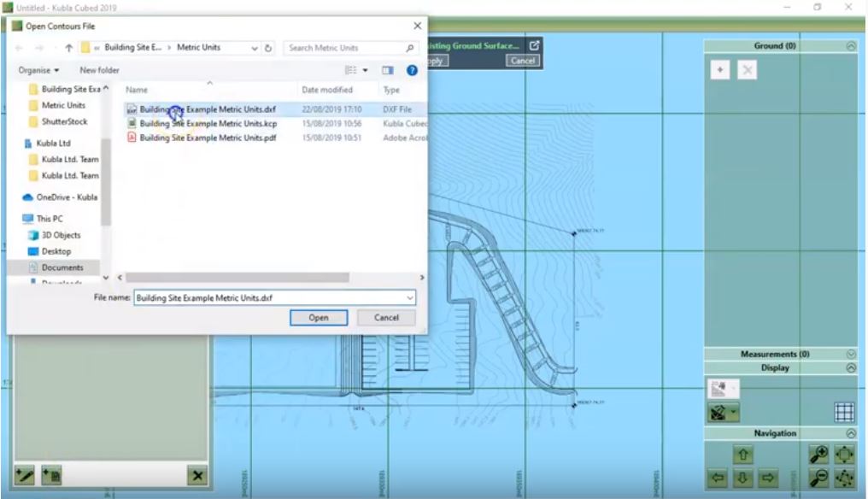Click the add (+) button in Ground panel

(x=719, y=70)
